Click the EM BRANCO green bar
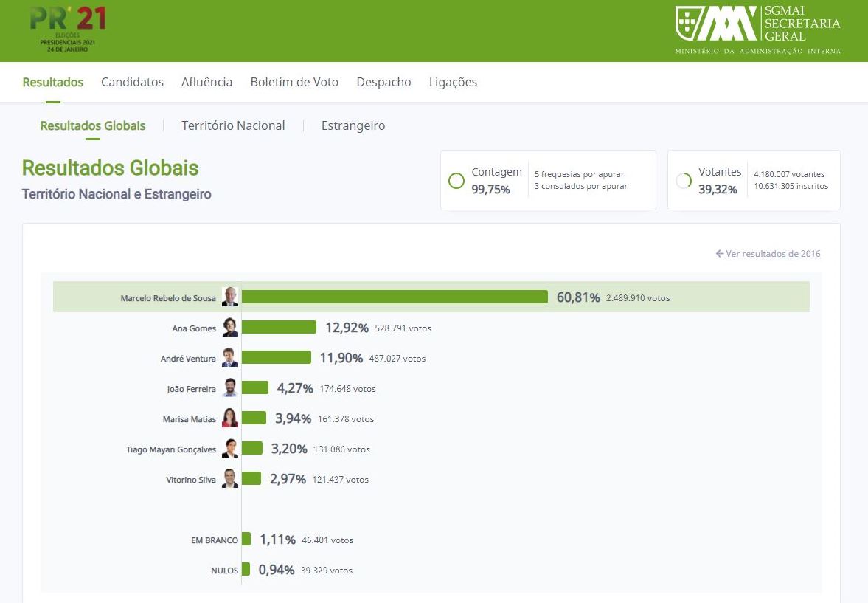Viewport: 868px width, 603px height. [x=246, y=539]
